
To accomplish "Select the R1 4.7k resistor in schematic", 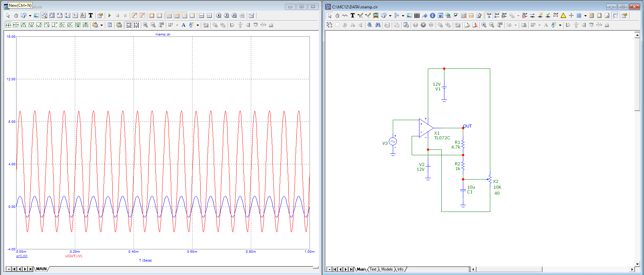I will pyautogui.click(x=463, y=144).
